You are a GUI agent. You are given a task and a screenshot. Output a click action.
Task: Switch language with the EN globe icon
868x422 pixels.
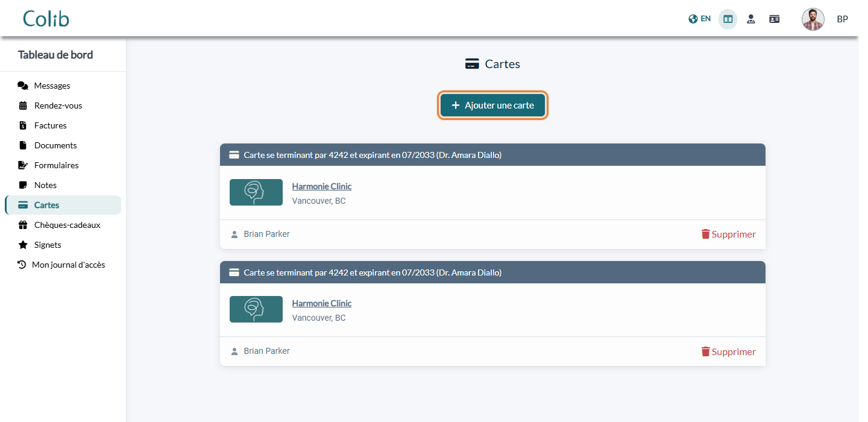tap(699, 19)
